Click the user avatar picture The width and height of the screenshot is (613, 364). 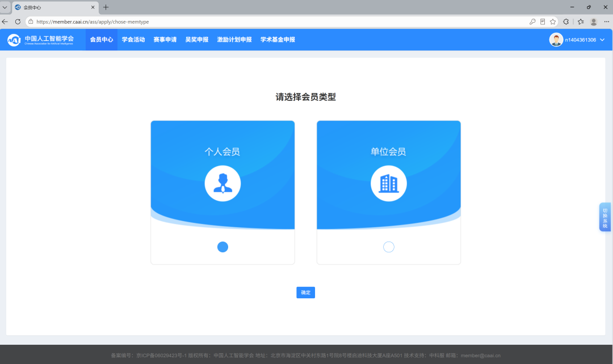556,40
